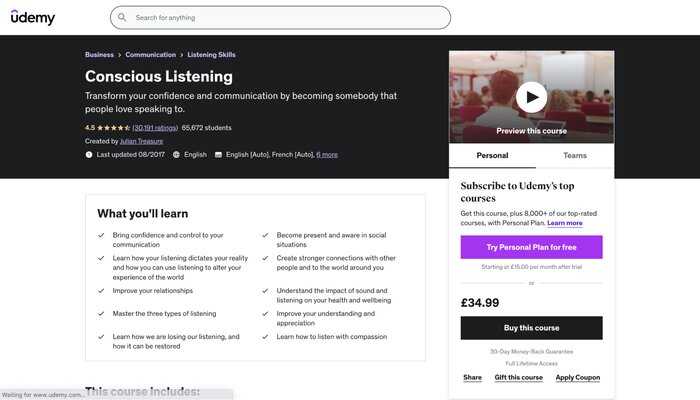Click the search magnifier icon
Image resolution: width=700 pixels, height=400 pixels.
click(x=122, y=17)
